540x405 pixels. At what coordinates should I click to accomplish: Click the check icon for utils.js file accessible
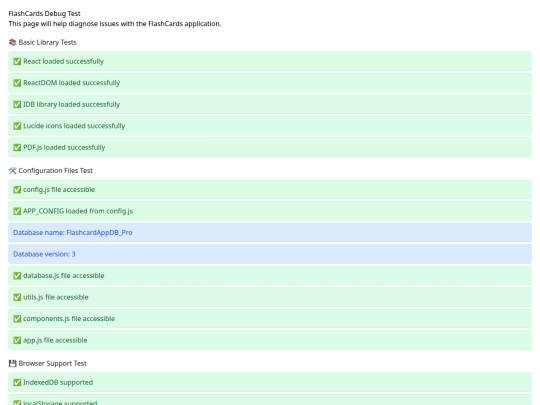tap(17, 297)
